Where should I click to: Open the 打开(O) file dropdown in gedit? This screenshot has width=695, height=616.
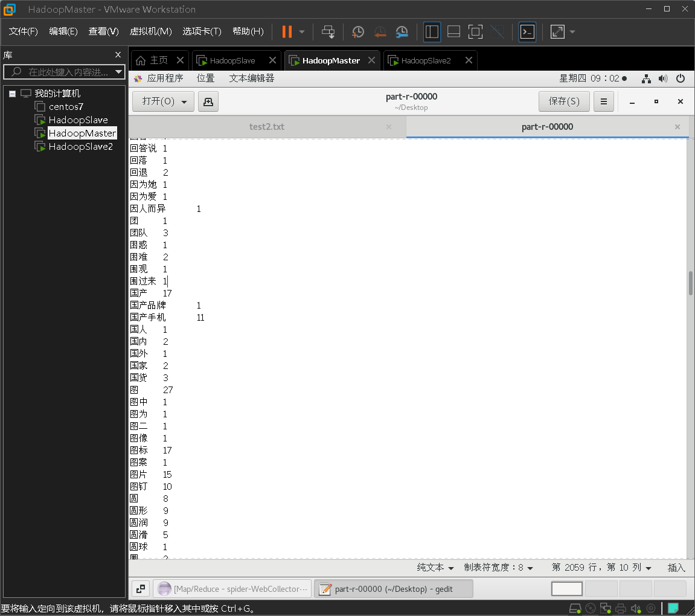[x=163, y=101]
